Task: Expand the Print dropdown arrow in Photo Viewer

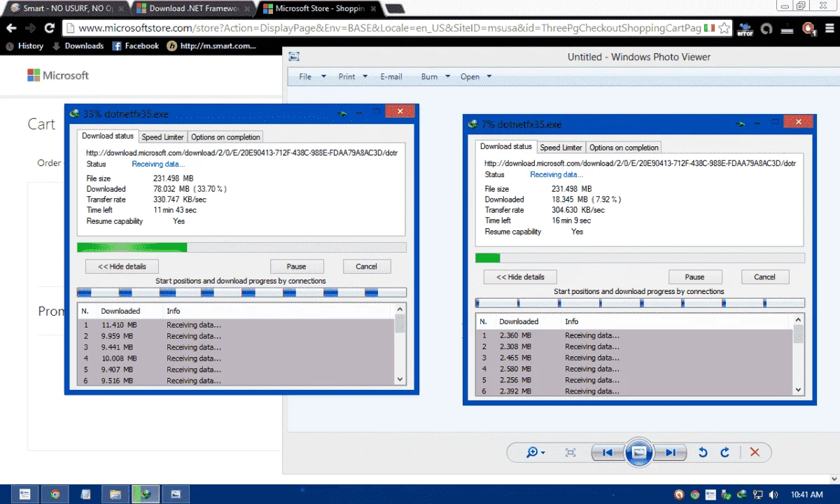Action: (x=366, y=77)
